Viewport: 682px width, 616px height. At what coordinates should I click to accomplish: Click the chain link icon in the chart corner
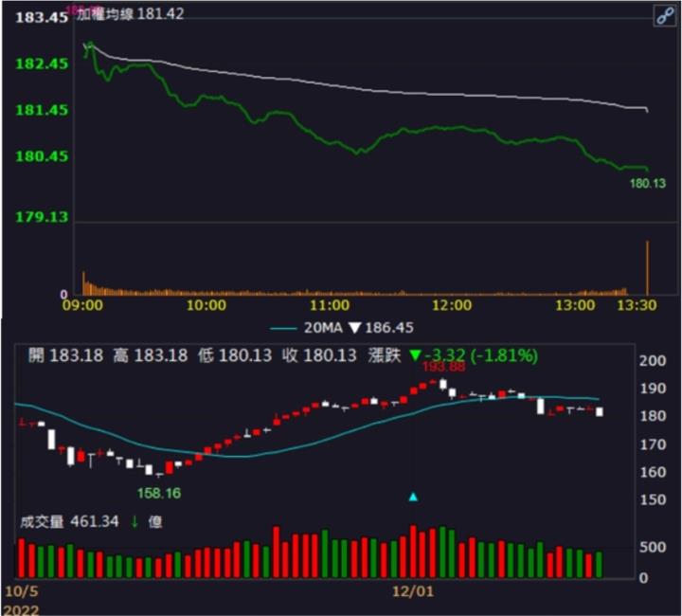click(665, 17)
